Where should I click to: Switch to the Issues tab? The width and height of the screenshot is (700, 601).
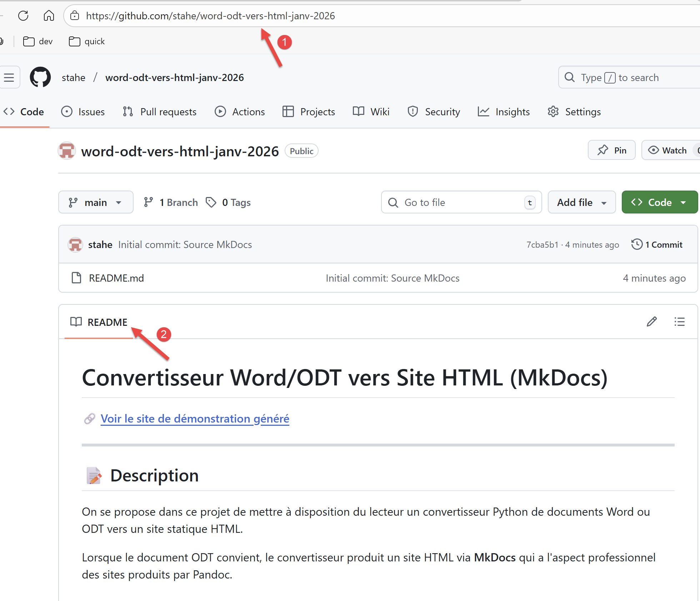[x=83, y=112]
